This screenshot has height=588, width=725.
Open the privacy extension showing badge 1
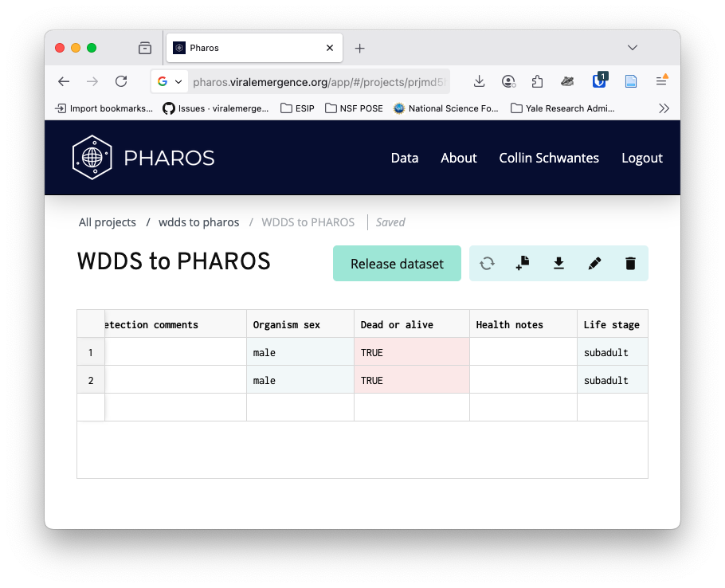(x=599, y=81)
